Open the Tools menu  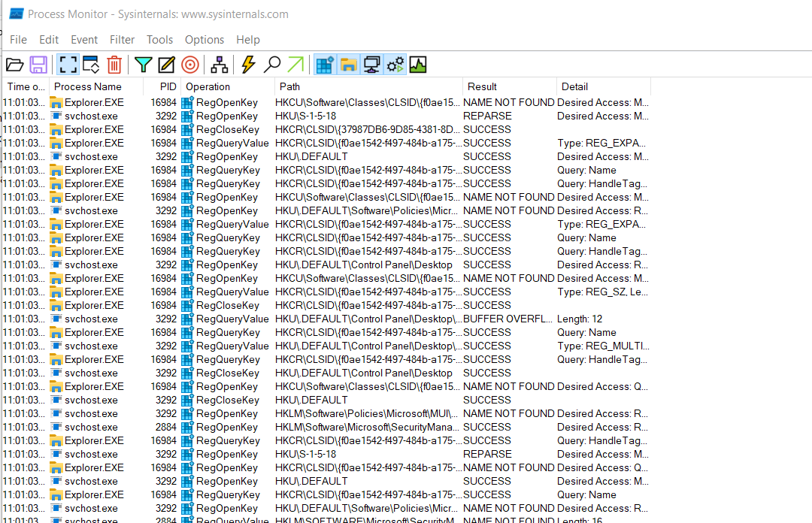(x=159, y=40)
